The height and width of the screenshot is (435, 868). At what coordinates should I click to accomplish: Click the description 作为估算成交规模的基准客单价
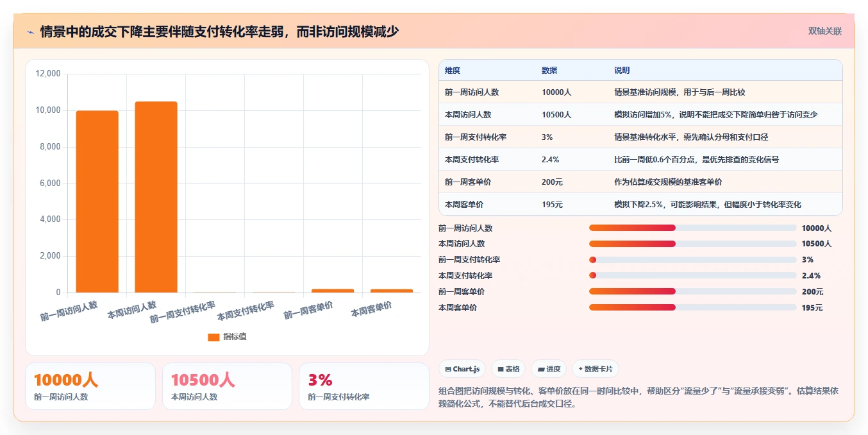point(668,182)
